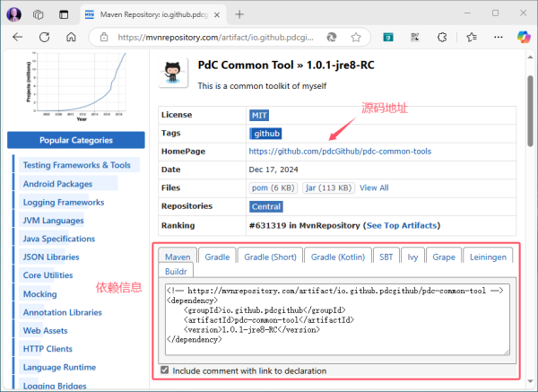
Task: Open a new browser tab
Action: point(239,14)
